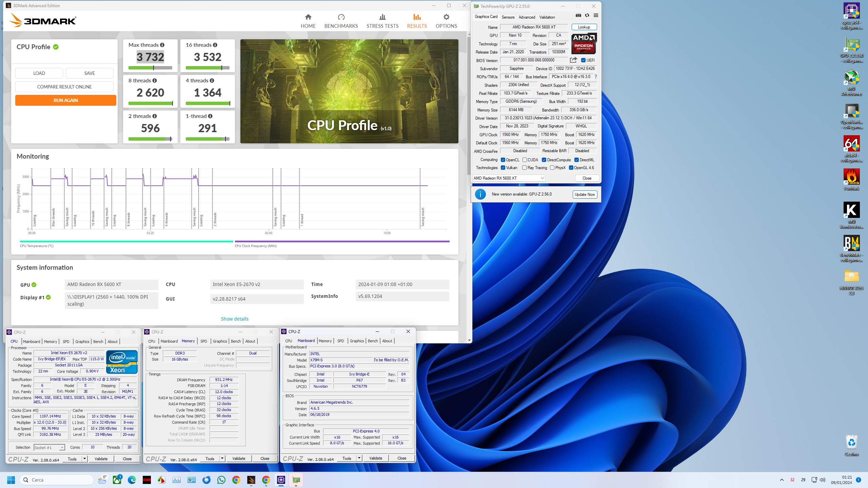Open the 3DMark Options gear
Screen dimensions: 868x488
coord(446,21)
